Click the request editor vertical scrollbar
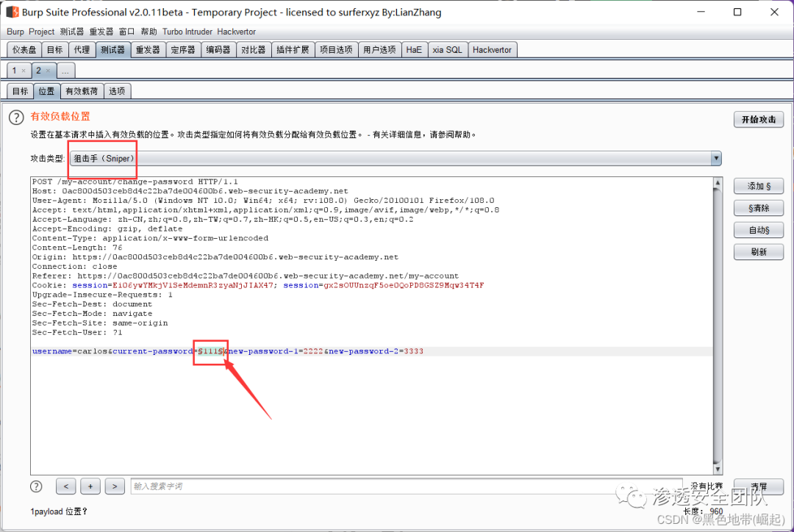The image size is (794, 532). pyautogui.click(x=717, y=326)
